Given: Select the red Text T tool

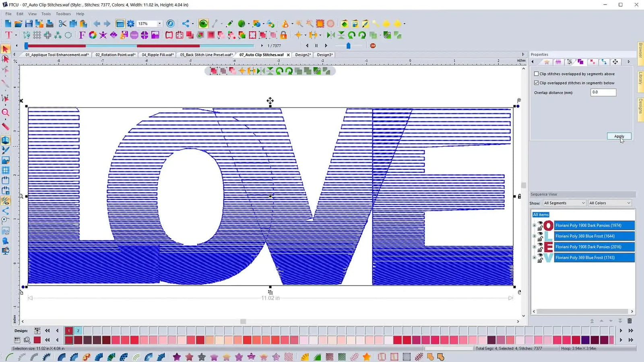Looking at the screenshot, I should 8,35.
